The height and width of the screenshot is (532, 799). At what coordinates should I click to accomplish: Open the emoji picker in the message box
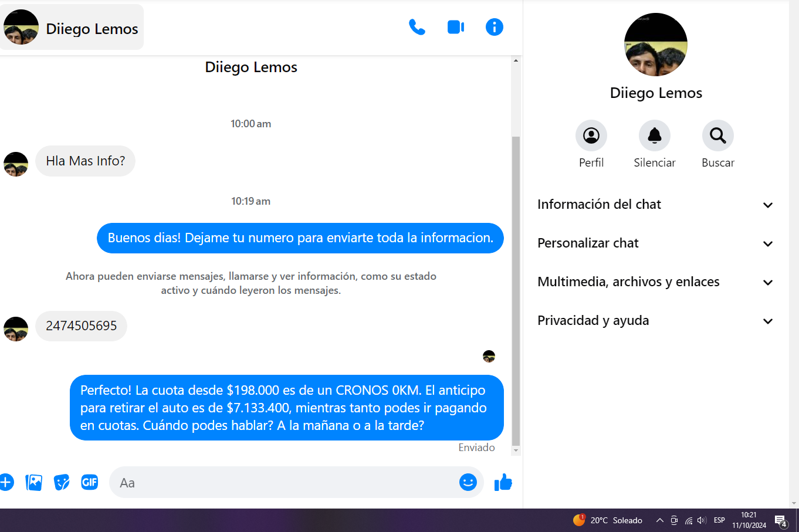(468, 482)
